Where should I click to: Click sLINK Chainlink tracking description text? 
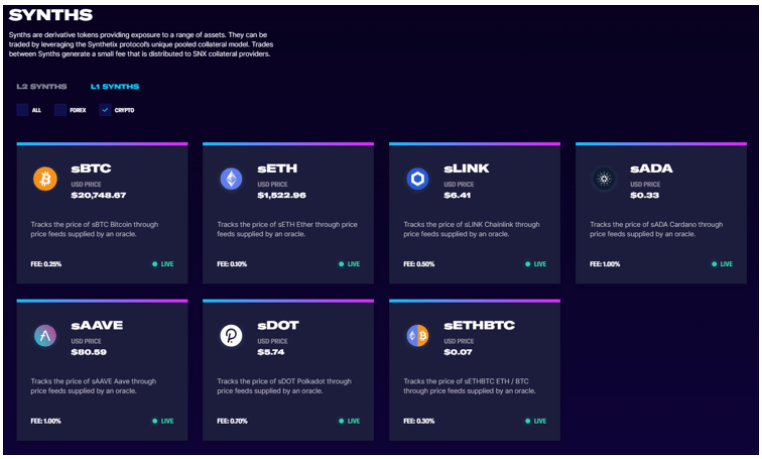(471, 229)
